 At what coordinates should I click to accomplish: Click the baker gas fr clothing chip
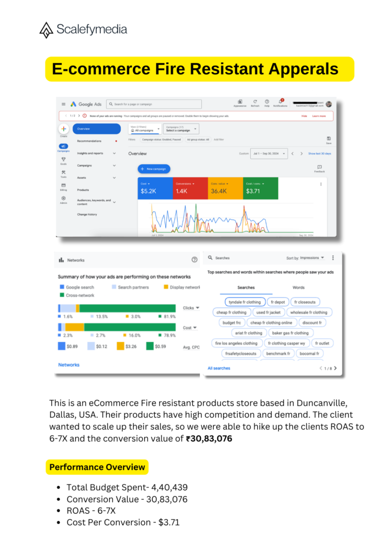pyautogui.click(x=290, y=333)
